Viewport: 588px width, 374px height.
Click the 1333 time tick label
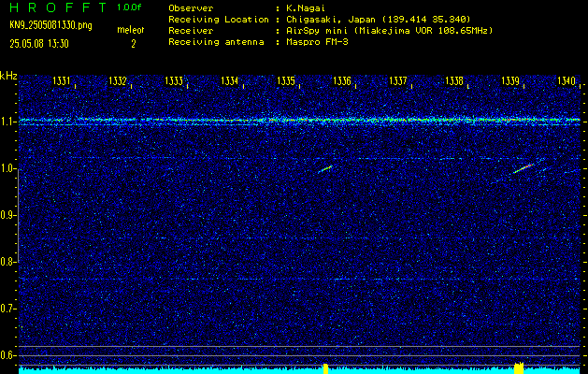174,80
